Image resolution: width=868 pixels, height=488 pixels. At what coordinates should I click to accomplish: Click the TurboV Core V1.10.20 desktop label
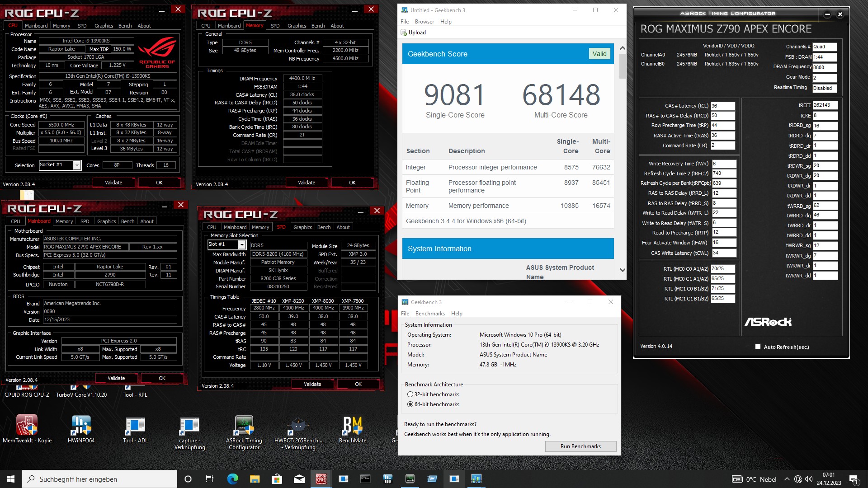tap(81, 395)
